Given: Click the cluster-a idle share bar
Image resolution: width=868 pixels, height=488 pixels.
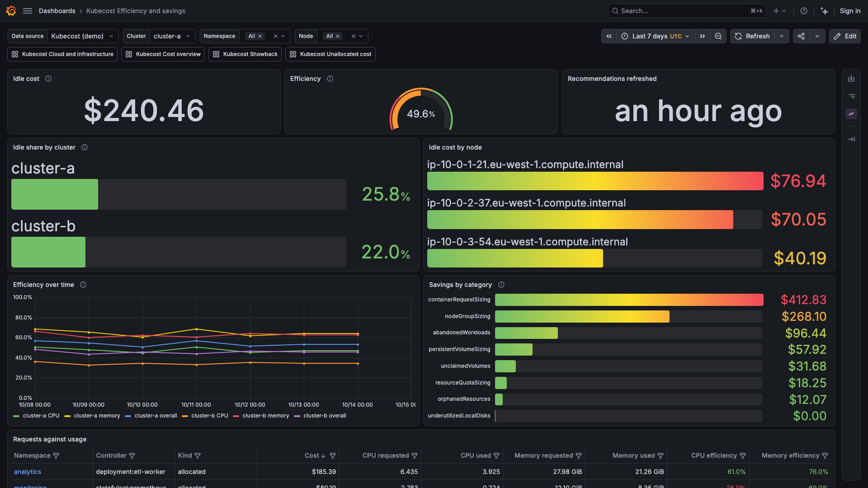Looking at the screenshot, I should coord(55,194).
